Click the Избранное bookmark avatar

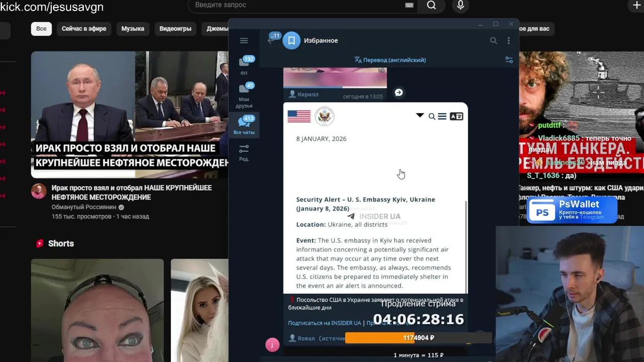291,40
